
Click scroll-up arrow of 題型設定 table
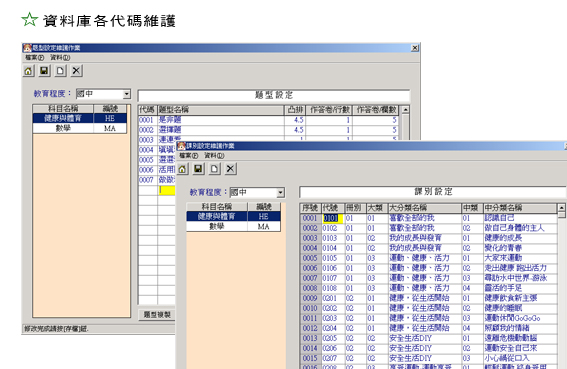tap(405, 110)
